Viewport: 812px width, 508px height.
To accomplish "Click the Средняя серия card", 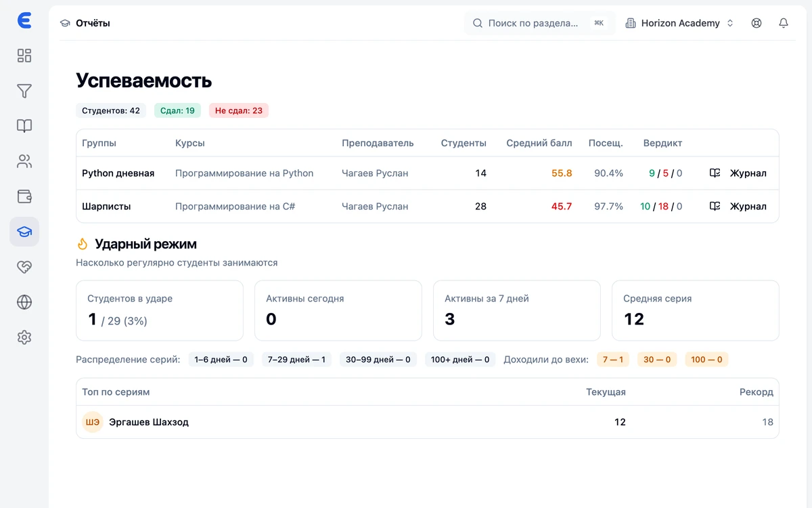I will pos(696,311).
